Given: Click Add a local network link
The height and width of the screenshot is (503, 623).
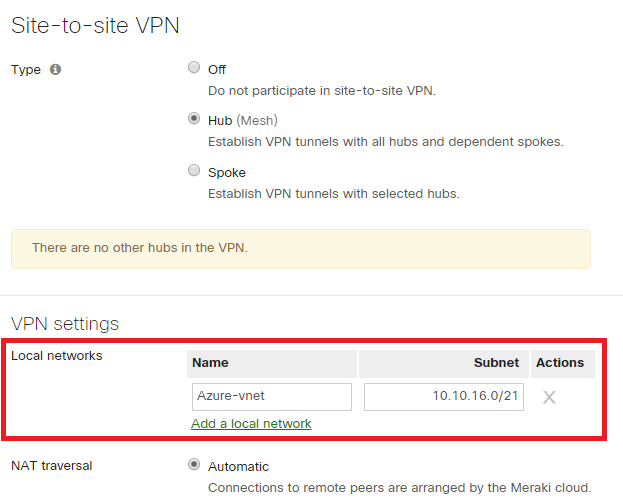Looking at the screenshot, I should click(x=251, y=424).
